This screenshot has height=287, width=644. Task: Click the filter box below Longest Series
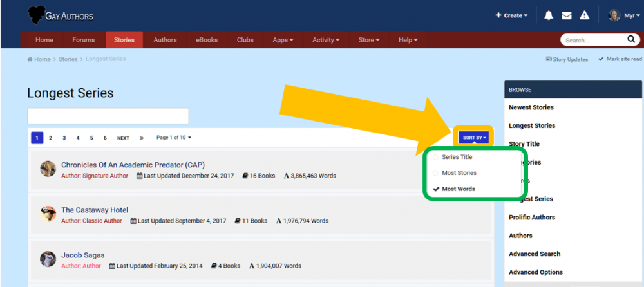(108, 116)
